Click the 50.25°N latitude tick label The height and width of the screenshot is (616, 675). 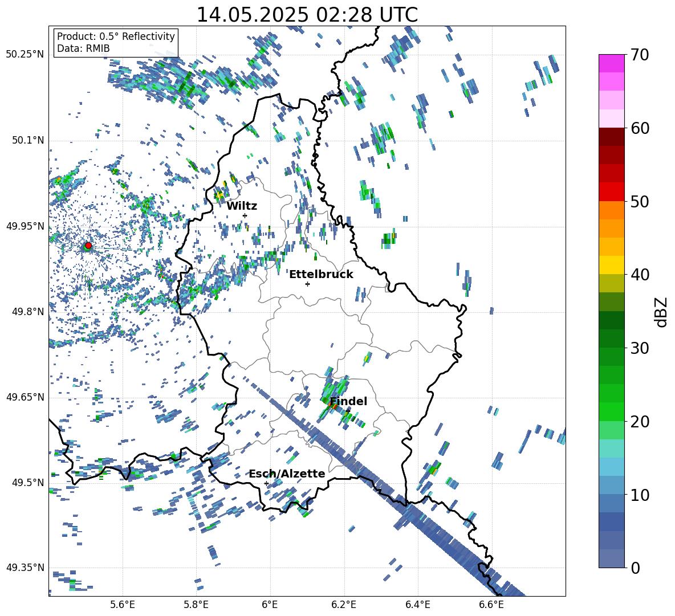[25, 55]
